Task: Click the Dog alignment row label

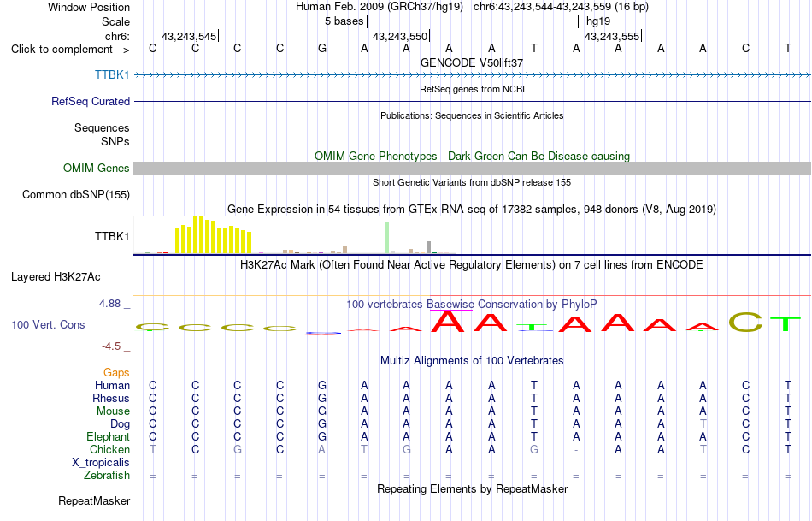Action: [x=120, y=424]
